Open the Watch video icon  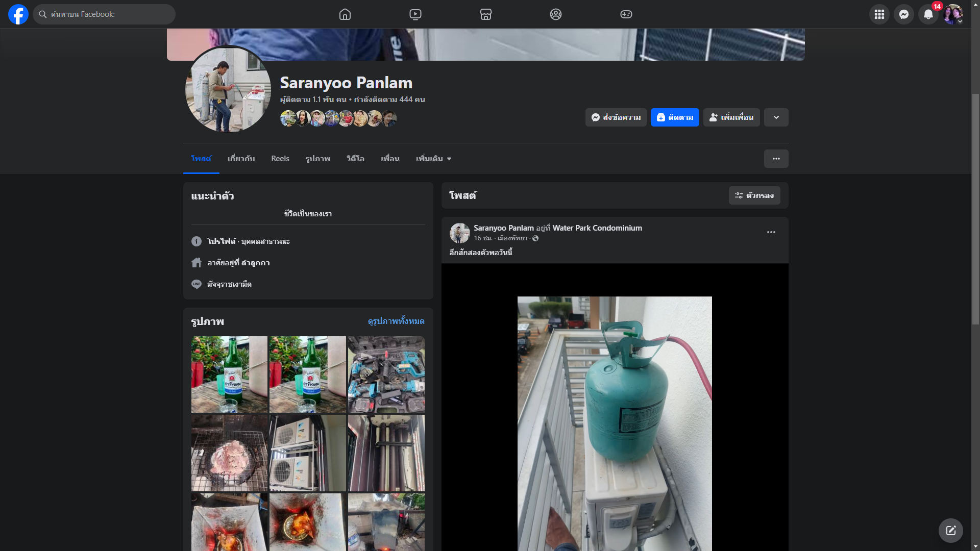415,14
